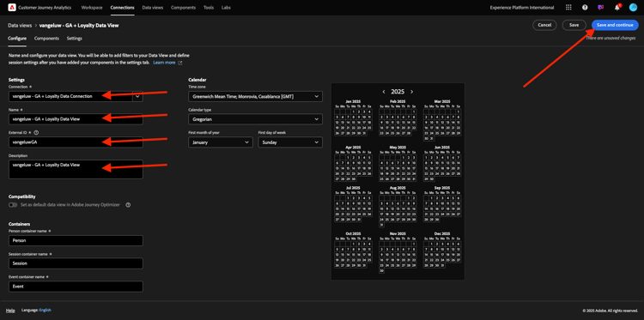644x320 pixels.
Task: Open the First day of week dropdown
Action: (290, 142)
